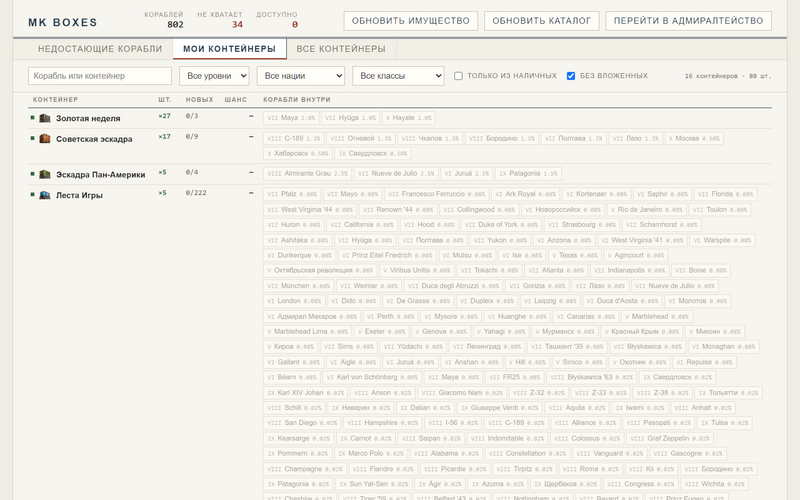Click the VIII Огневой ship chip

(361, 138)
